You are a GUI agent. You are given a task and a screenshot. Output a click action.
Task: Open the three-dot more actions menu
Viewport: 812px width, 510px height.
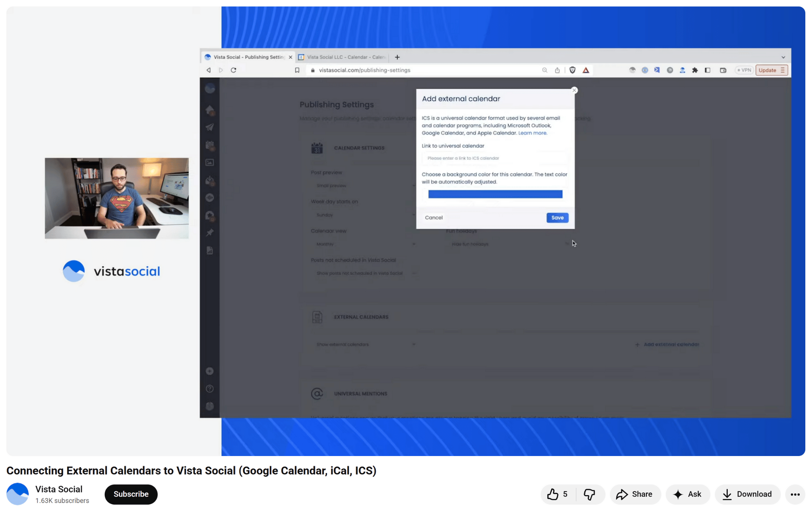[795, 494]
